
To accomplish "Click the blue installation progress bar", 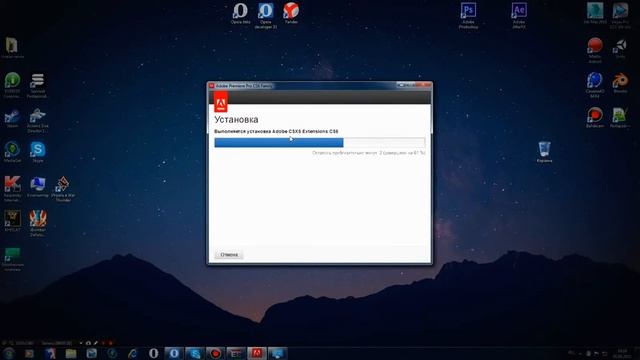I will [320, 142].
